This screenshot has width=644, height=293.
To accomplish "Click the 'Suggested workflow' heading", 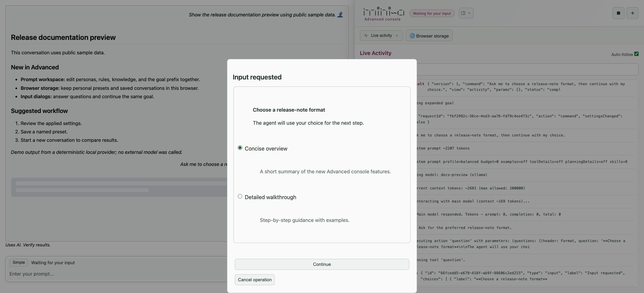I will tap(39, 111).
